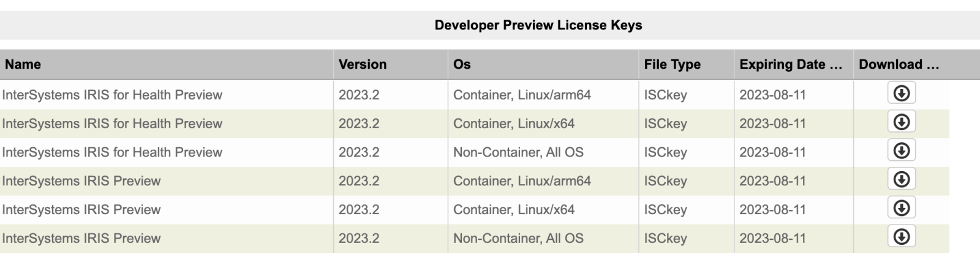The height and width of the screenshot is (262, 980).
Task: Select first InterSystems IRIS for Health Preview row name
Action: pyautogui.click(x=112, y=95)
